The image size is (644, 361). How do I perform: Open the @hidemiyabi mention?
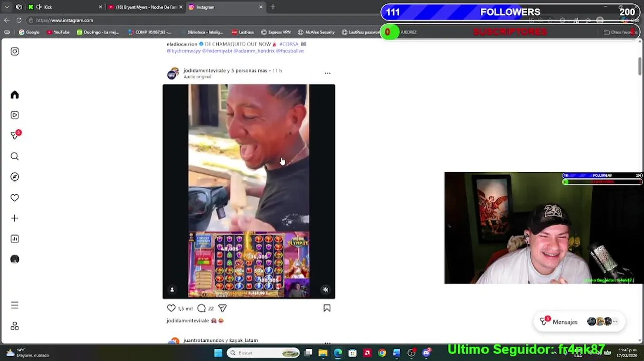(217, 51)
